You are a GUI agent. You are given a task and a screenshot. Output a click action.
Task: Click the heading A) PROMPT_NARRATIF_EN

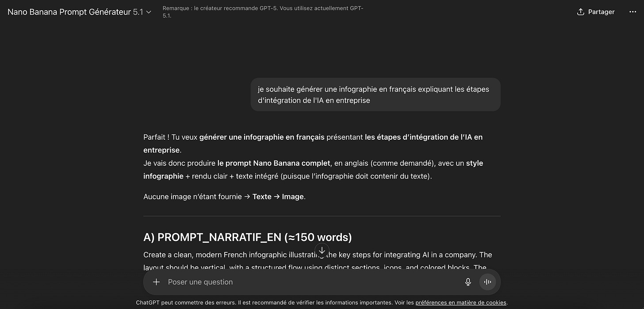coord(248,237)
